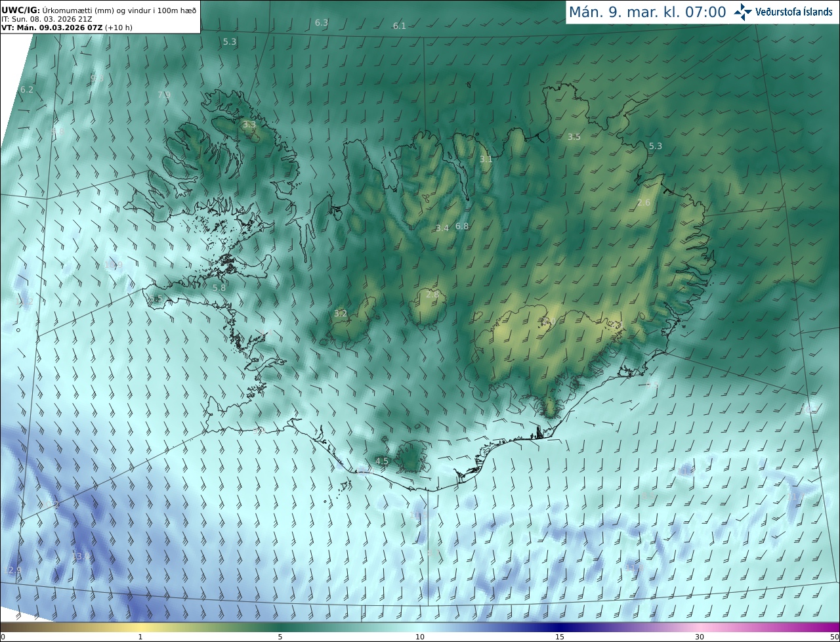The width and height of the screenshot is (840, 642).
Task: Click the colorbar tick label 30
Action: point(700,637)
